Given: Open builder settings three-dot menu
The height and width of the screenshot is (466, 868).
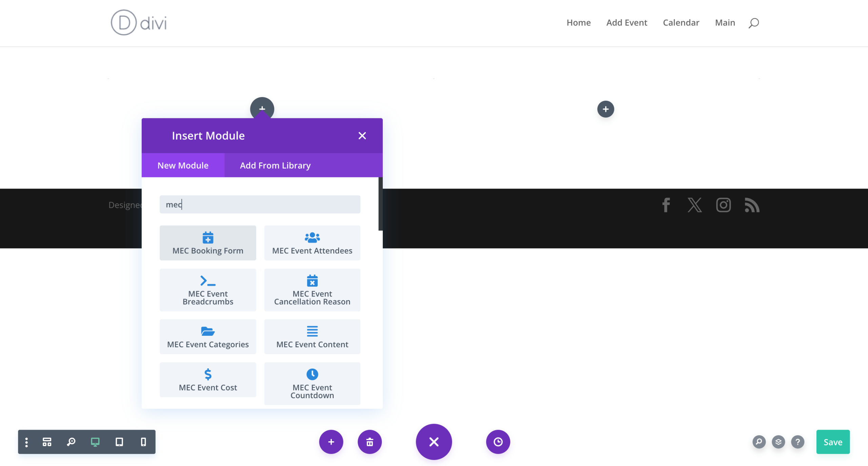Looking at the screenshot, I should coord(26,442).
